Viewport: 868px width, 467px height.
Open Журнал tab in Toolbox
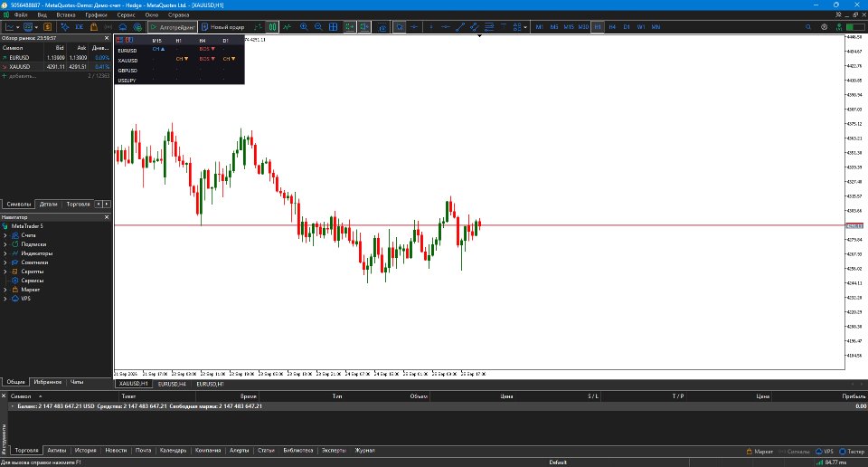pos(364,451)
